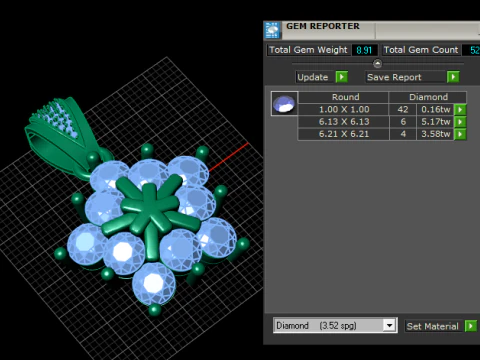Click the GEM REPORTER title text
This screenshot has height=360, width=480.
(323, 26)
